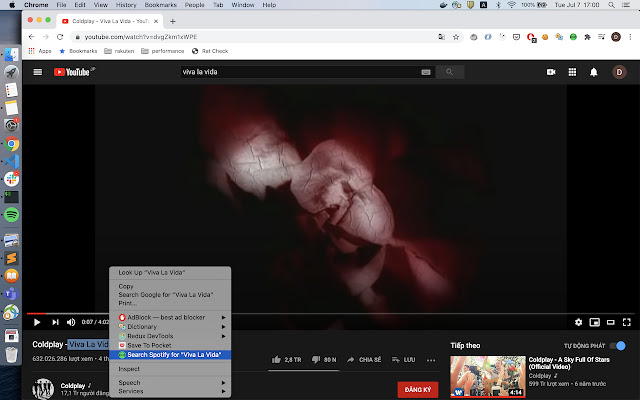This screenshot has height=400, width=640.
Task: Open player settings gear
Action: [578, 322]
